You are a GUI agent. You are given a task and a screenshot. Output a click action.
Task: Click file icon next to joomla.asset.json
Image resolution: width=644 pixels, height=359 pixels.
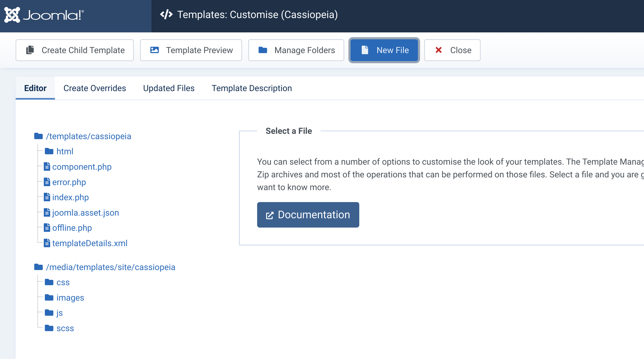[47, 212]
